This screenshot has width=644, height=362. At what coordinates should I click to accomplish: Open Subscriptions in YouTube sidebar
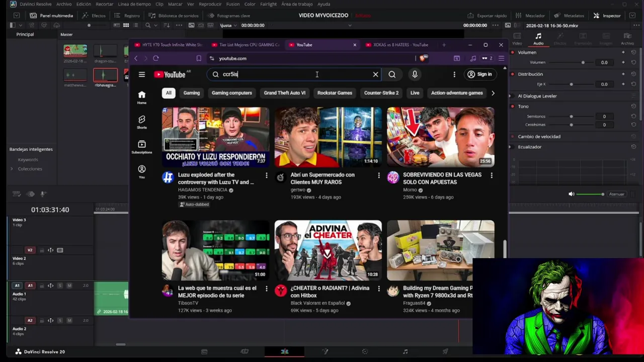pos(142,146)
